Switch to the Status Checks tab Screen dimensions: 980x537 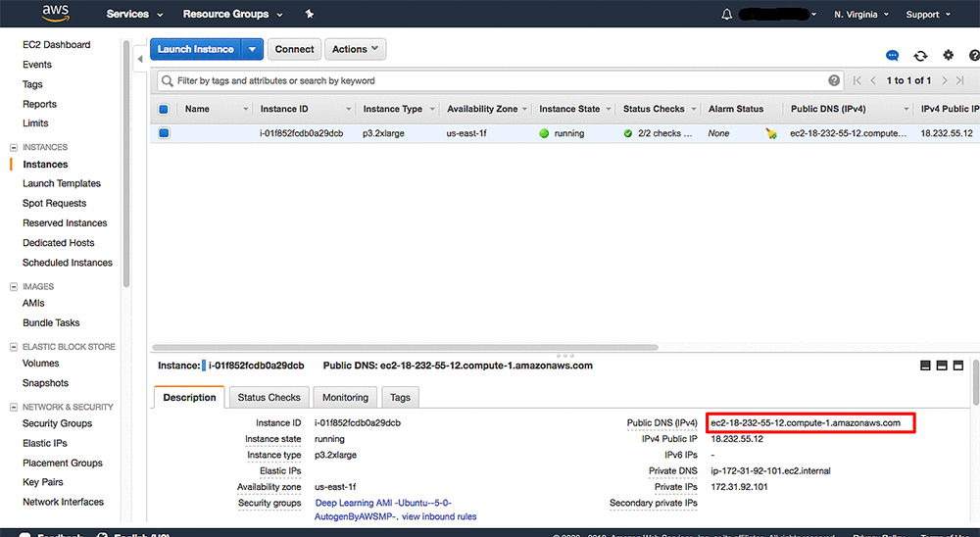(x=269, y=398)
